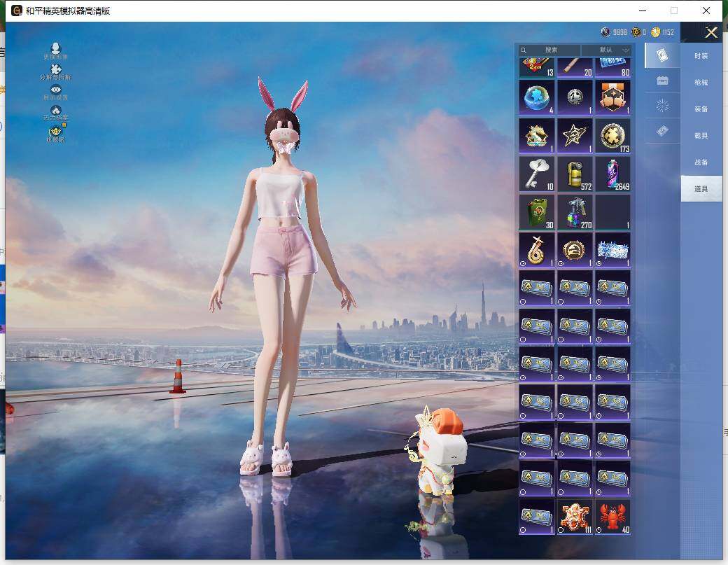Select the yellow smoke grenade item (572)

point(575,174)
